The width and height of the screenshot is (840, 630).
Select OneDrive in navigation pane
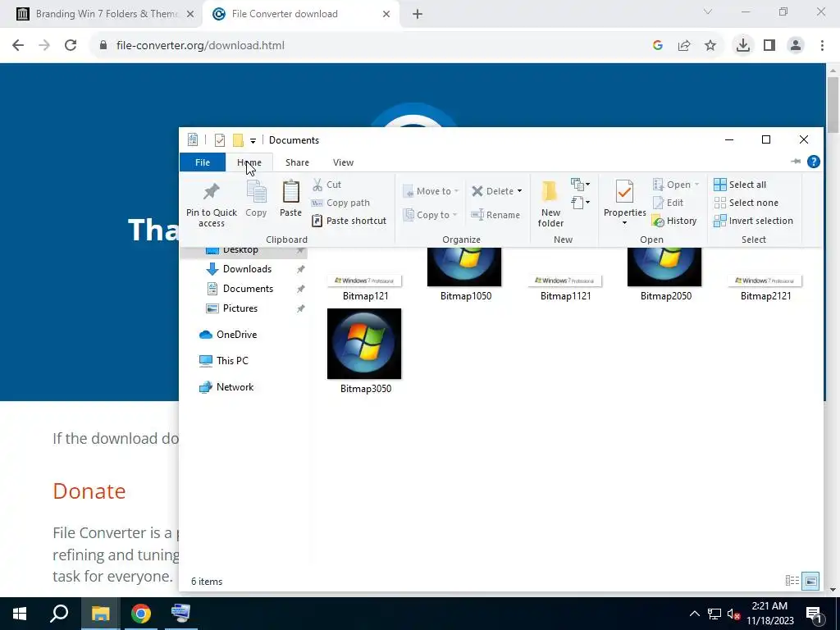click(x=236, y=335)
